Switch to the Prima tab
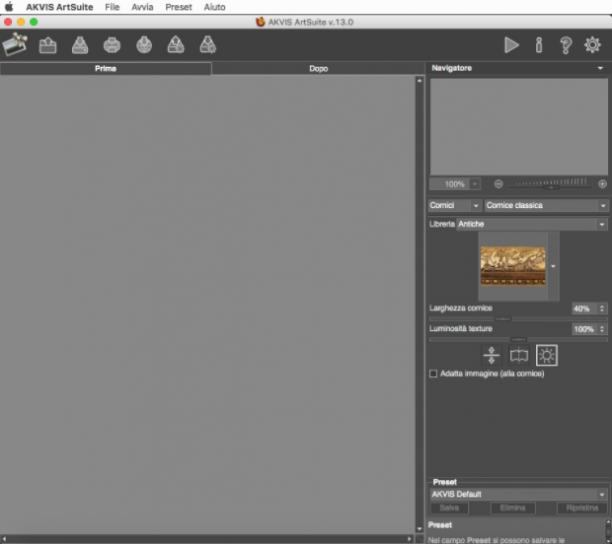This screenshot has width=612, height=544. pos(106,69)
